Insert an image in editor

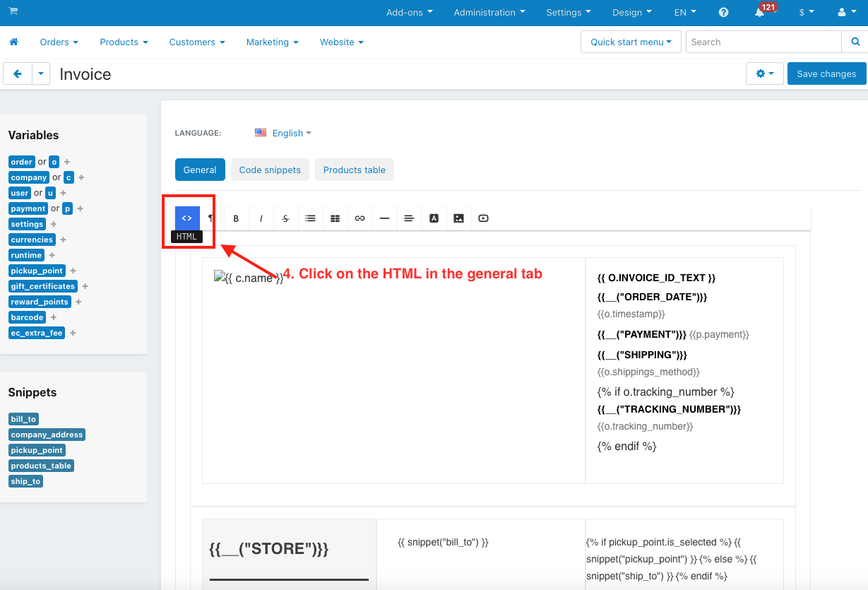pyautogui.click(x=458, y=218)
